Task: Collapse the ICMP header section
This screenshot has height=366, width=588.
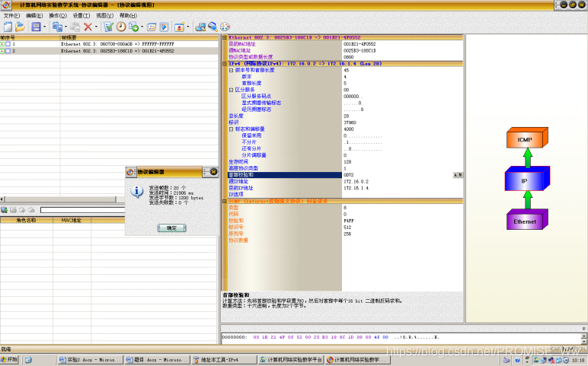Action: pos(225,201)
